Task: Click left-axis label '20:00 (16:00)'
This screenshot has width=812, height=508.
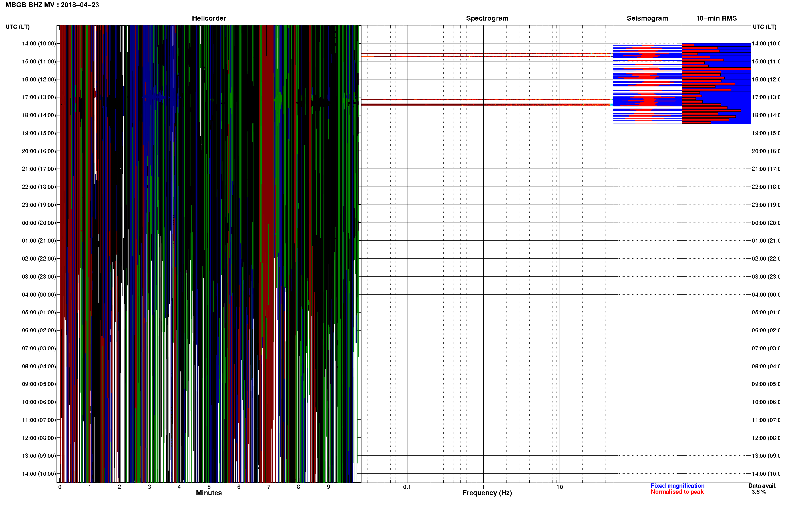Action: tap(39, 151)
